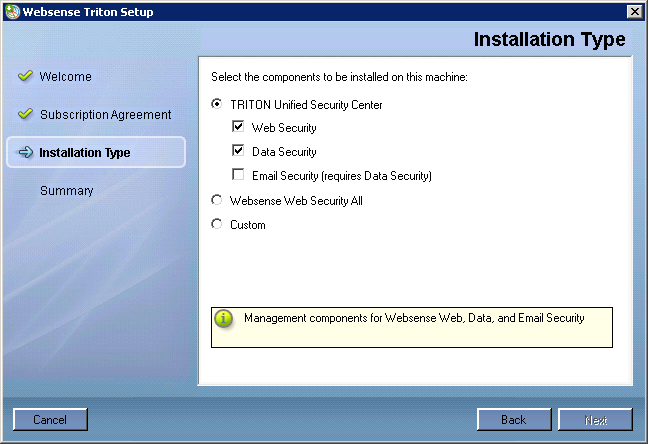Uncheck the Web Security checkbox
Image resolution: width=648 pixels, height=444 pixels.
238,127
